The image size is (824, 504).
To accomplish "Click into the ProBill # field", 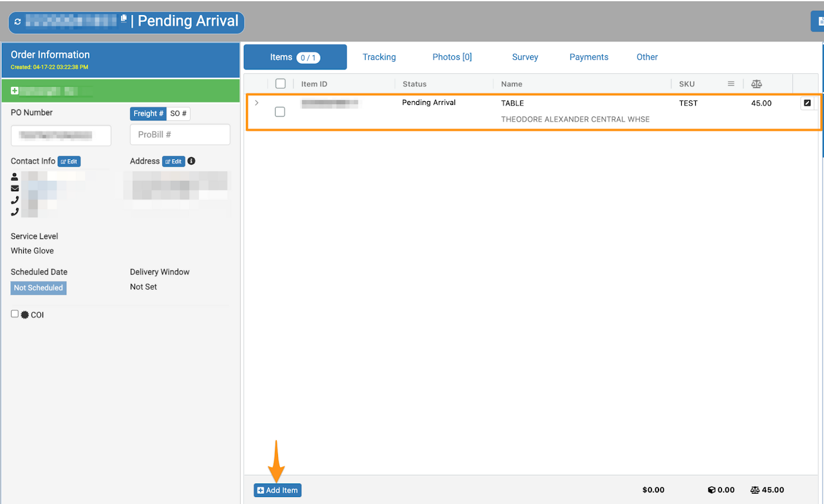I will (180, 135).
